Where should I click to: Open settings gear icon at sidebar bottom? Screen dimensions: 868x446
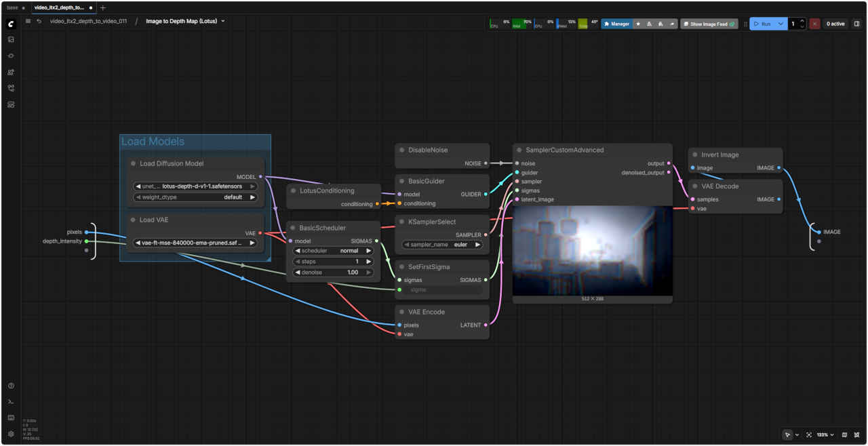(x=11, y=434)
